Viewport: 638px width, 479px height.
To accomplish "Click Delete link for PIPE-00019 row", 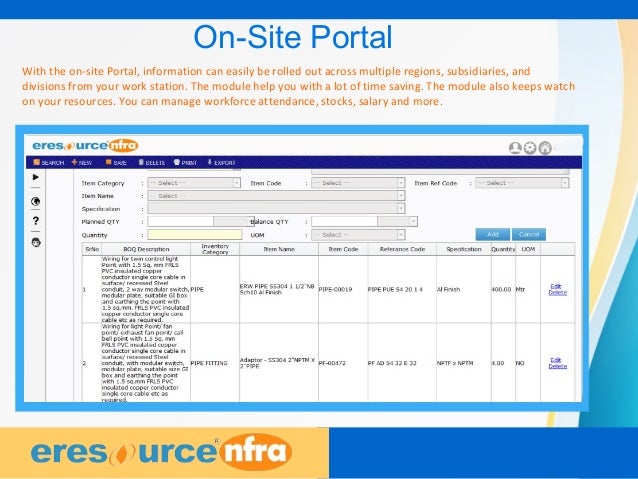I will pos(557,293).
